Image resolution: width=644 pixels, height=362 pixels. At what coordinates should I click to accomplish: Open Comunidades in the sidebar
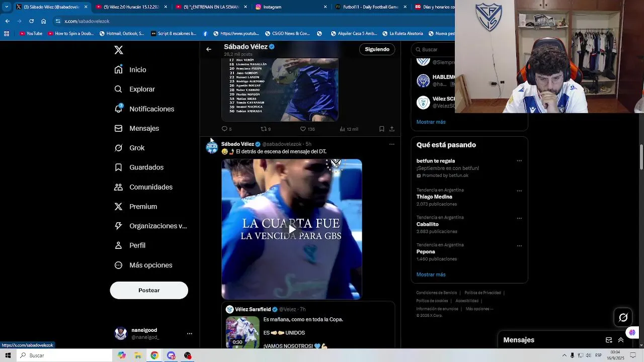point(143,187)
